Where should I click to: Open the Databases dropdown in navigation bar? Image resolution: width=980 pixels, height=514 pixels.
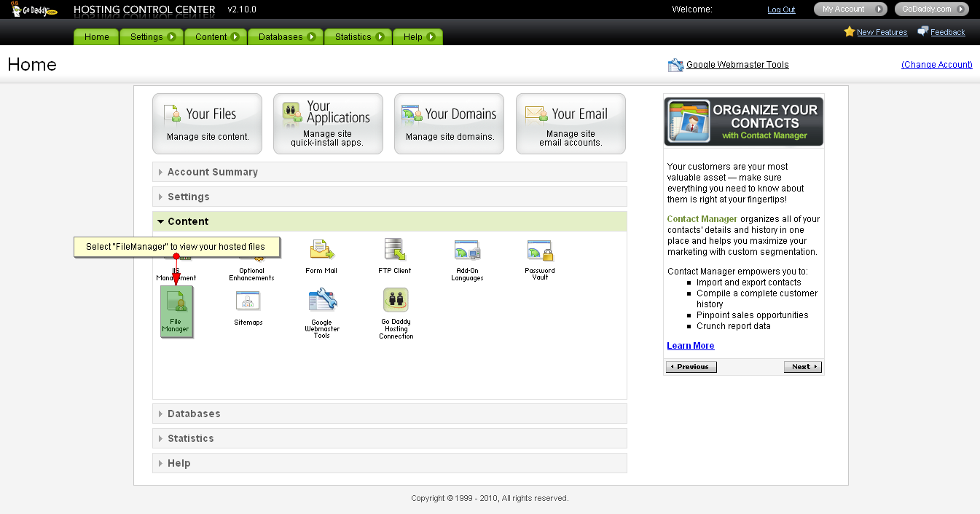point(286,37)
